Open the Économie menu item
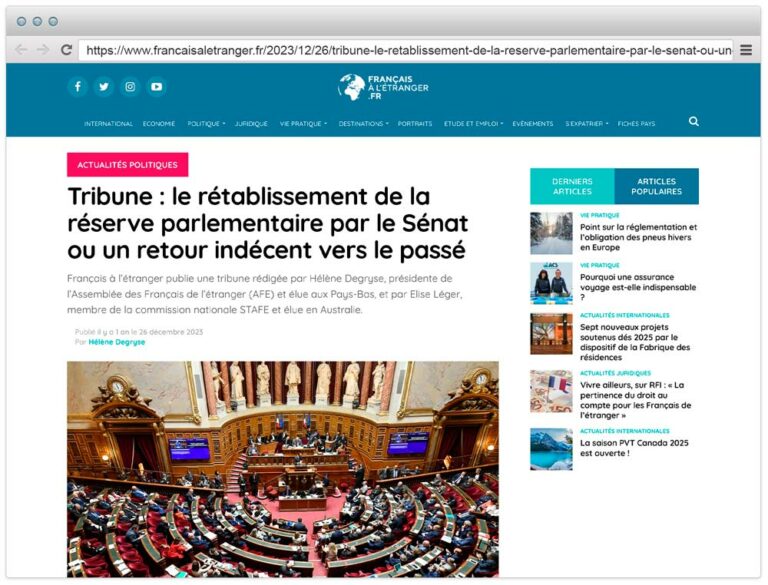This screenshot has height=585, width=768. 159,123
